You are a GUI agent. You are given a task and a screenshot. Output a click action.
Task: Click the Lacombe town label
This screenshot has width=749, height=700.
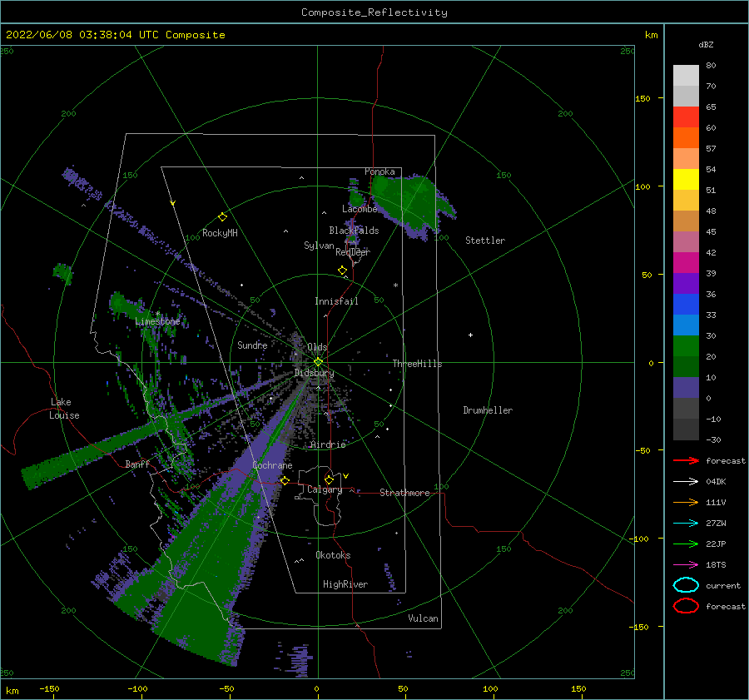pos(360,209)
